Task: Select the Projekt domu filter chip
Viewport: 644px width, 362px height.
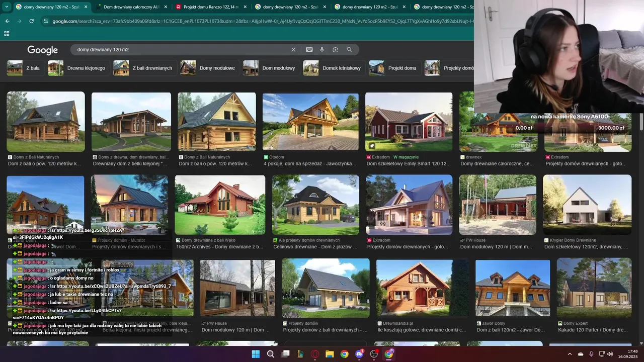Action: pos(394,68)
